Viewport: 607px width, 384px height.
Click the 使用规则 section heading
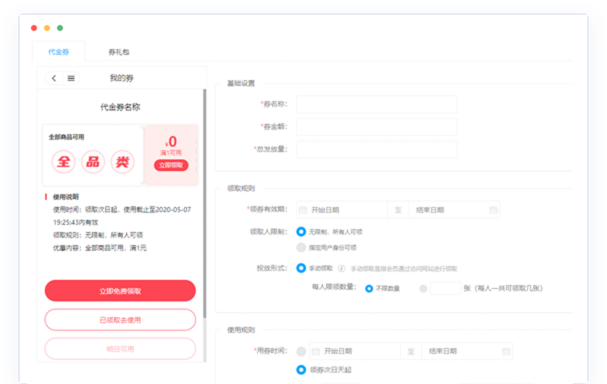pyautogui.click(x=241, y=330)
